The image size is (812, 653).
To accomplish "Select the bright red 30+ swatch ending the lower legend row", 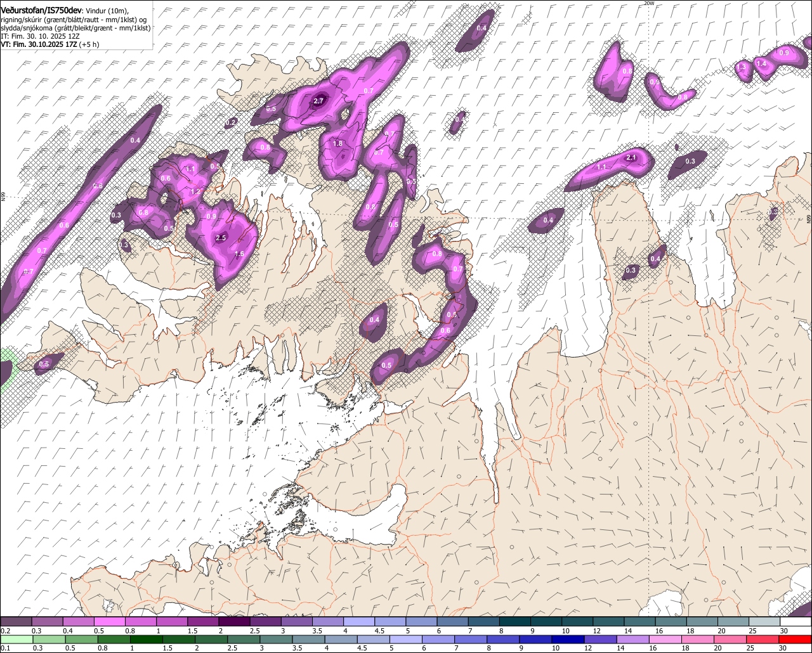I will (796, 639).
